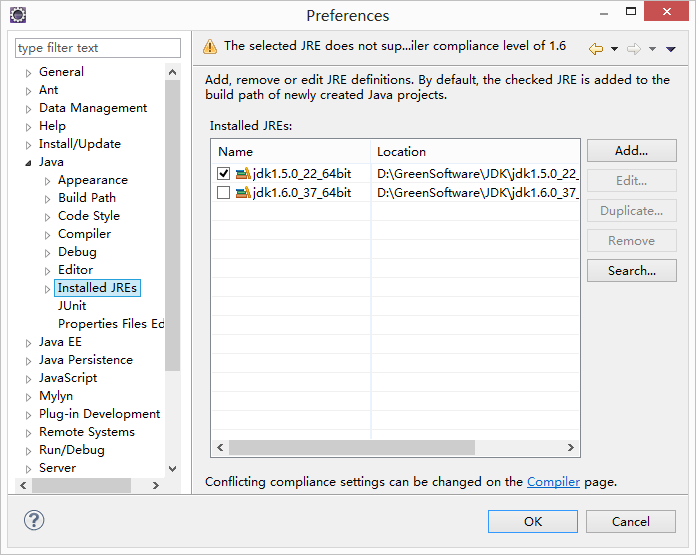Open the back history dropdown arrow
Screen dimensions: 696x555
[614, 49]
